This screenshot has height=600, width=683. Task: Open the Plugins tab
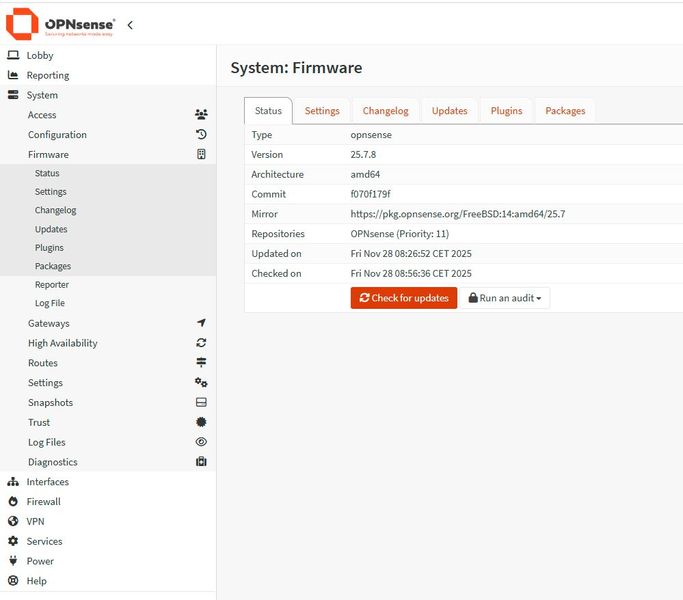click(x=506, y=111)
